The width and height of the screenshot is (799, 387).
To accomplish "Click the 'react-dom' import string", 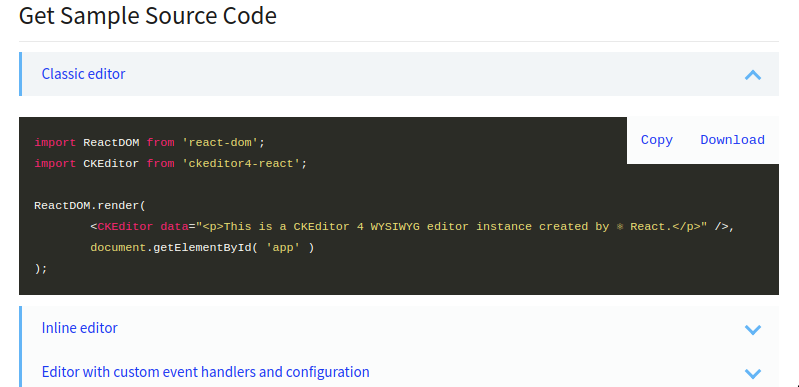I will click(221, 143).
